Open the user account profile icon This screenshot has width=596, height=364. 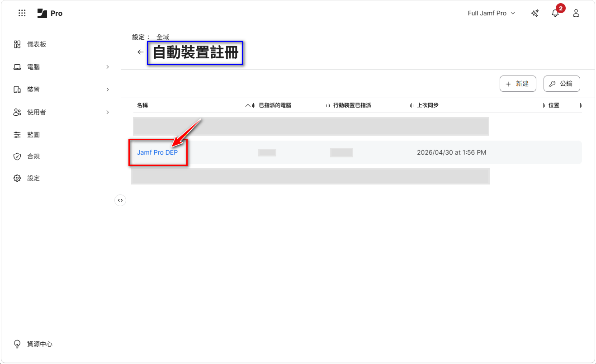click(576, 13)
